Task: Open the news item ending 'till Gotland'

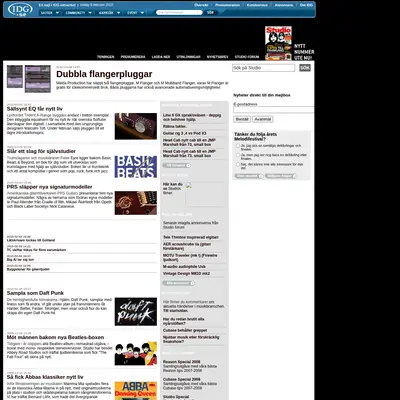Action: pyautogui.click(x=31, y=240)
